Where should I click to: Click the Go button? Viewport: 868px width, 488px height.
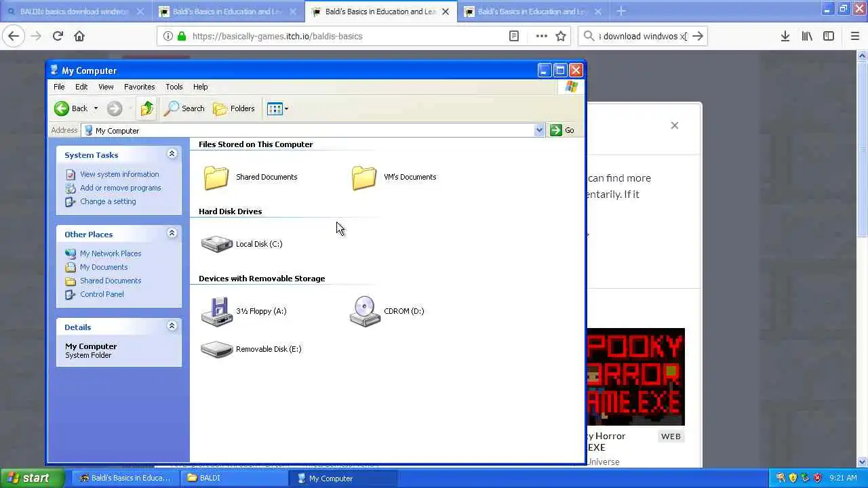(562, 130)
